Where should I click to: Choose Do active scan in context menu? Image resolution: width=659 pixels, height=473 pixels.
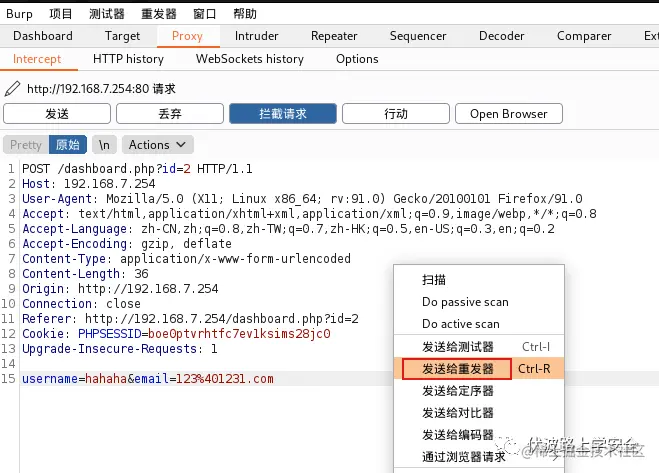[x=479, y=324]
